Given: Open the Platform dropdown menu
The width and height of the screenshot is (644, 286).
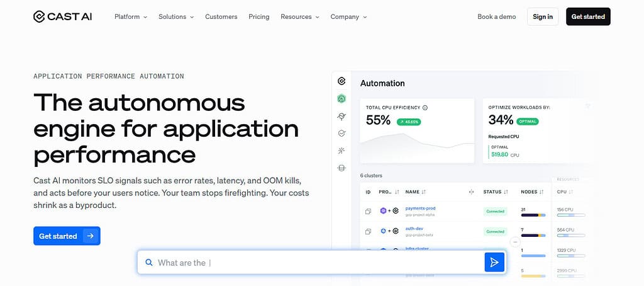Looking at the screenshot, I should (131, 17).
